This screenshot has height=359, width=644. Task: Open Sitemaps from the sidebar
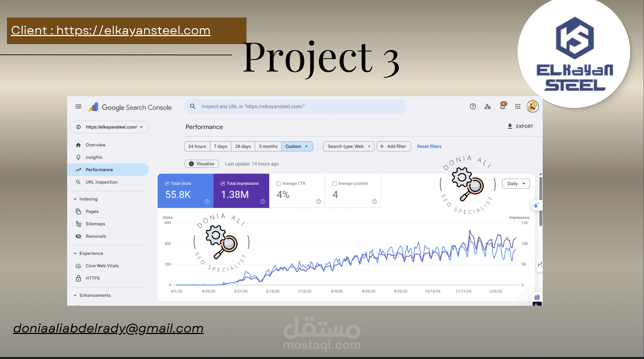pos(95,224)
